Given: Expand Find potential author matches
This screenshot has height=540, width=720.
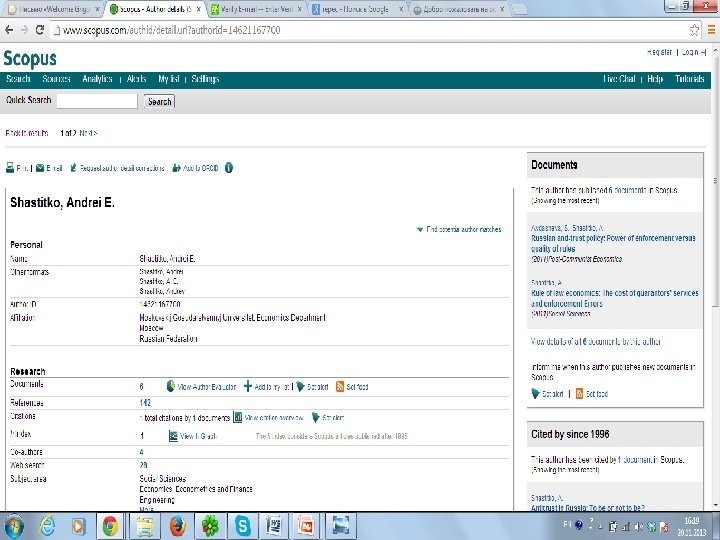Looking at the screenshot, I should pos(459,229).
